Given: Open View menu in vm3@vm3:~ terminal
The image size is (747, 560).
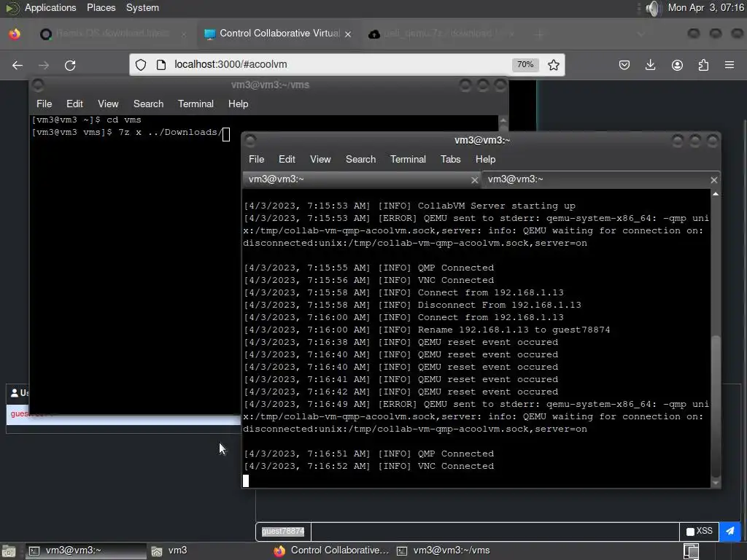Looking at the screenshot, I should 320,159.
